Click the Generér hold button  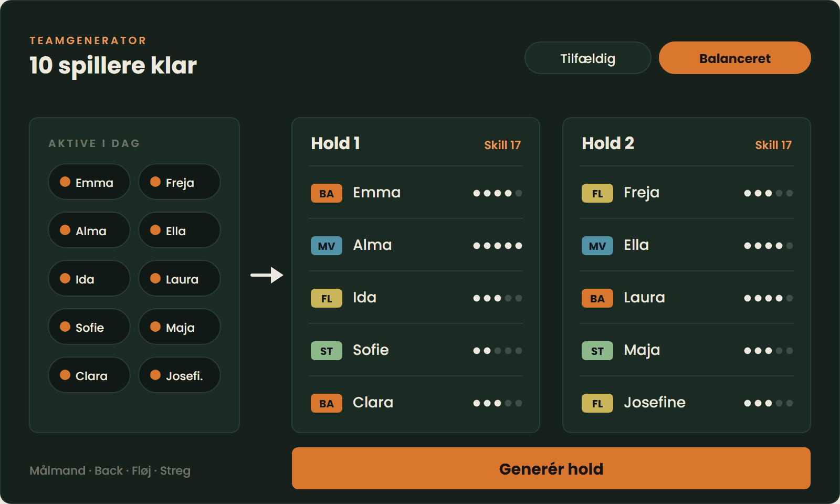click(x=551, y=468)
